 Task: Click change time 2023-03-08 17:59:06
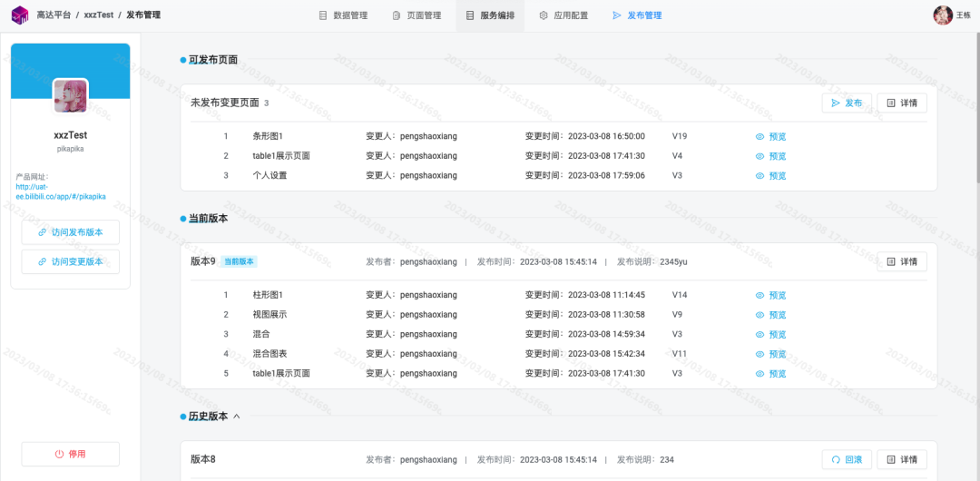[x=606, y=176]
